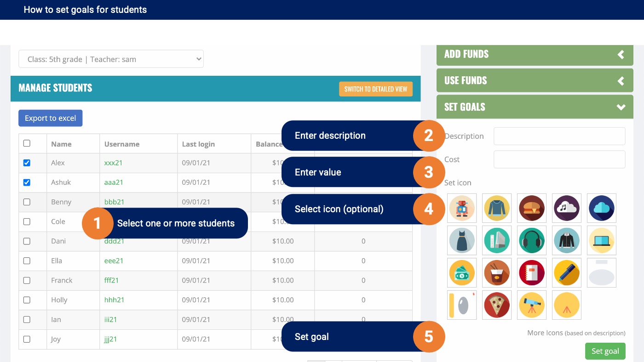
Task: Pick the pizza slice icon
Action: pos(497,305)
